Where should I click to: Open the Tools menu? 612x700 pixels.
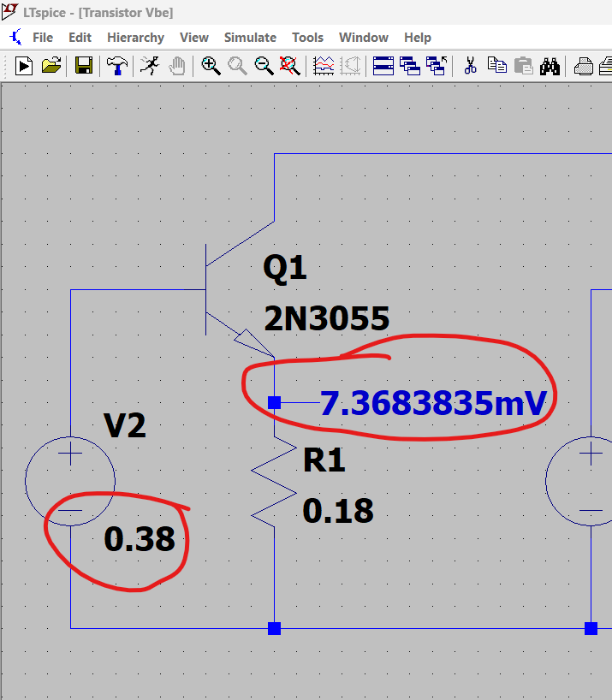[x=307, y=38]
